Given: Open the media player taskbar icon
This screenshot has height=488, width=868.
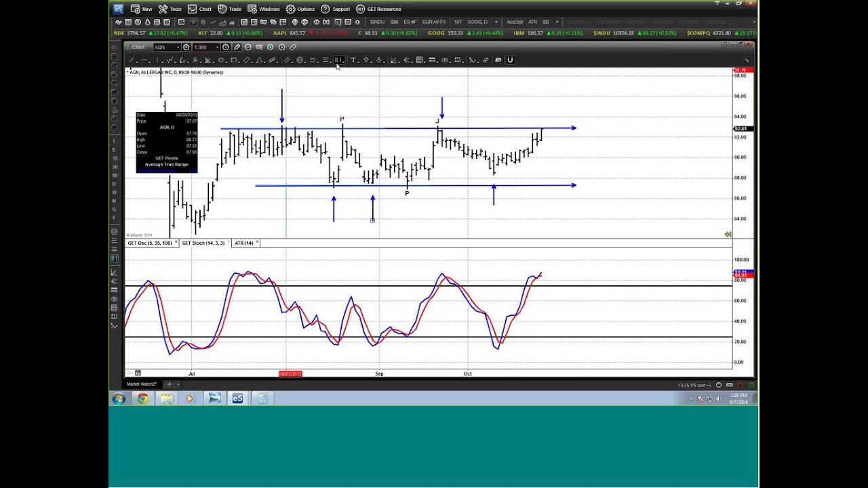Looking at the screenshot, I should pyautogui.click(x=190, y=399).
